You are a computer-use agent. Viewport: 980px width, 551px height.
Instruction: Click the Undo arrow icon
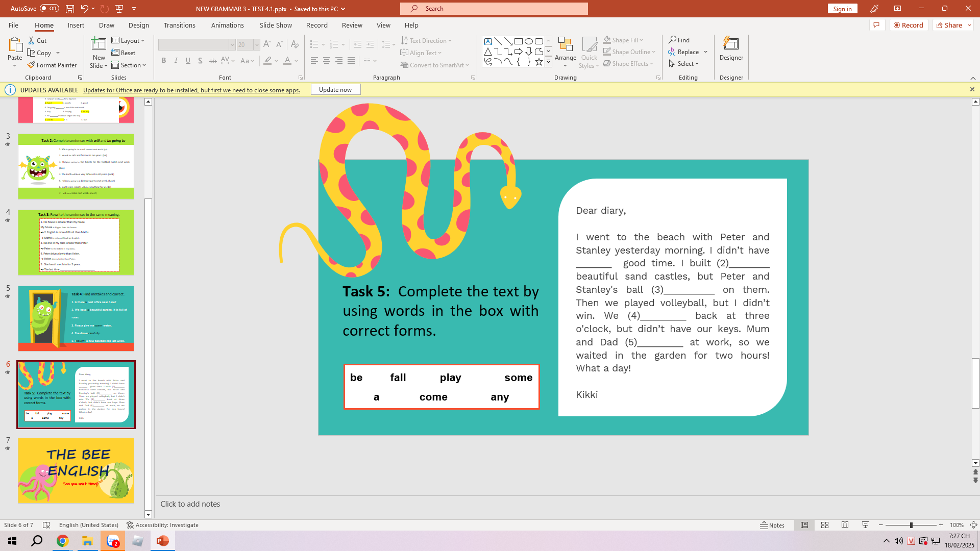coord(84,9)
